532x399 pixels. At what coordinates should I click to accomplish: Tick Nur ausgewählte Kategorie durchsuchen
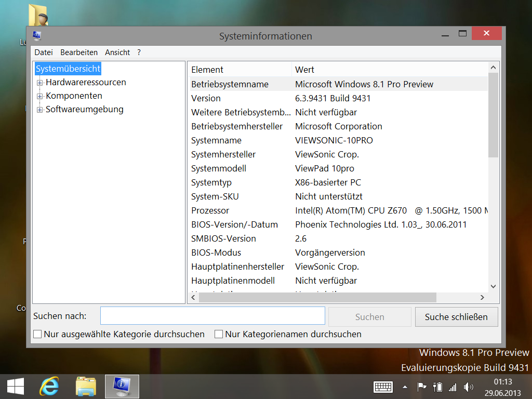point(37,334)
